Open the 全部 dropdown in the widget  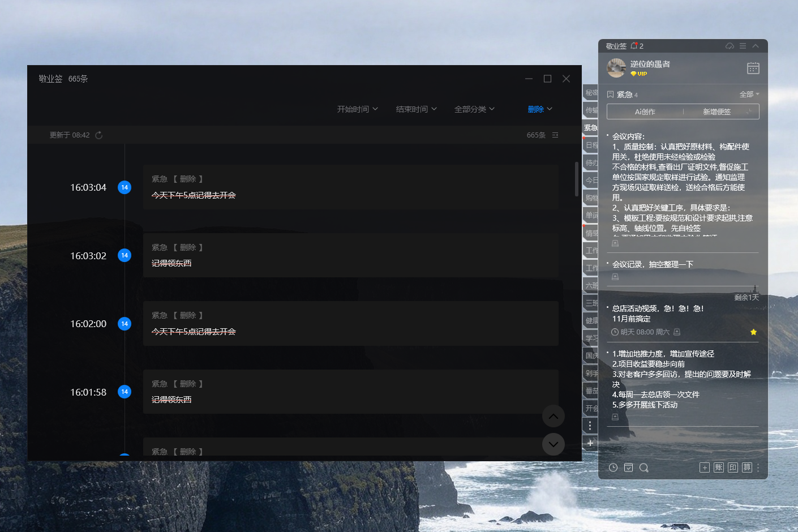[749, 95]
